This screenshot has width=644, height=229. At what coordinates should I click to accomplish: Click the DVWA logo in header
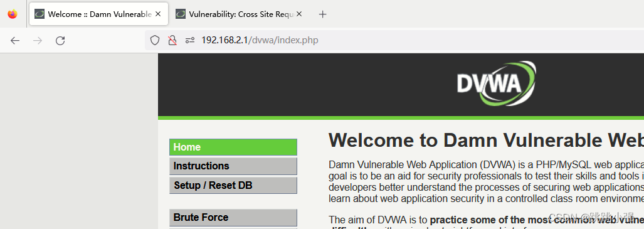[x=497, y=83]
